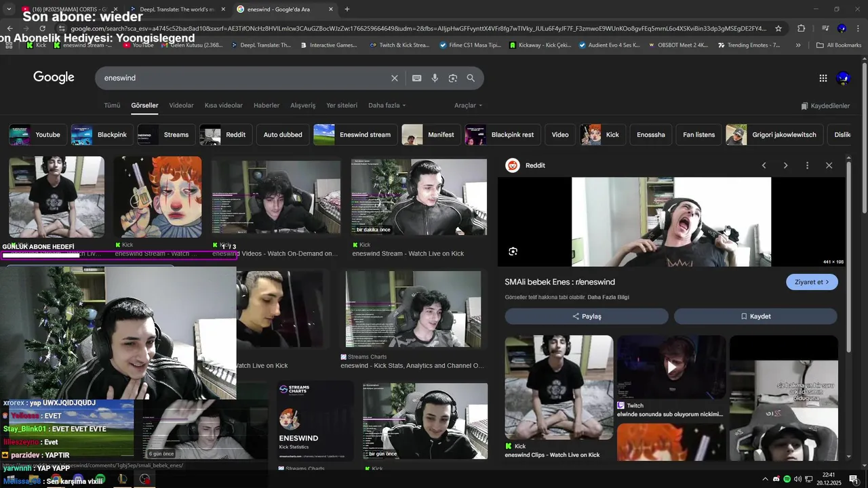Open the on-screen keyboard input tool
Screen dimensions: 868x488
click(417, 78)
